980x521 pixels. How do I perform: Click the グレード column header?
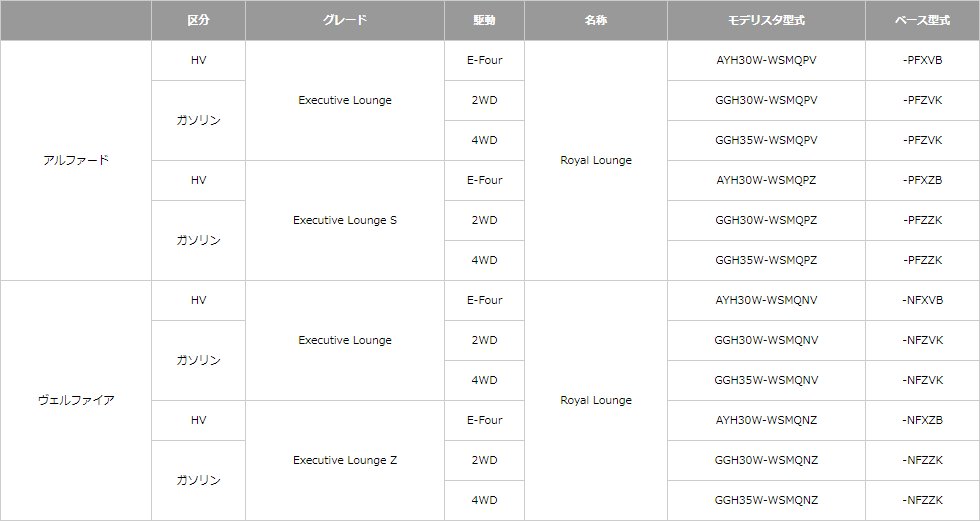345,21
